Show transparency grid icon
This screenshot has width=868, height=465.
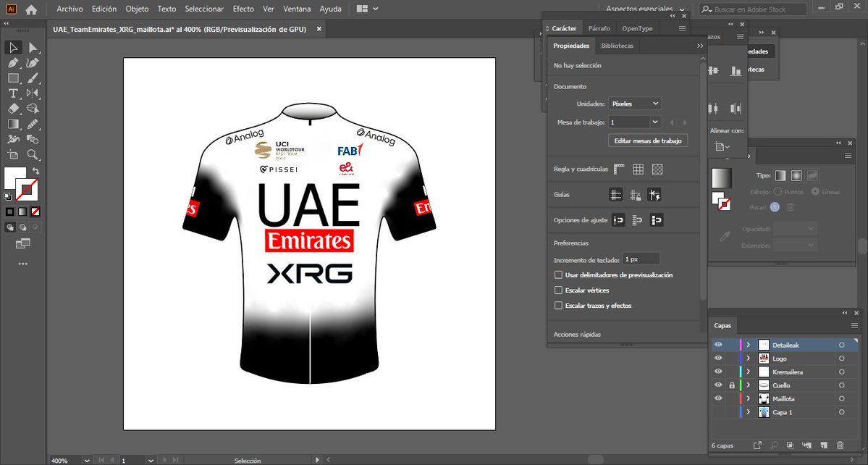click(657, 169)
